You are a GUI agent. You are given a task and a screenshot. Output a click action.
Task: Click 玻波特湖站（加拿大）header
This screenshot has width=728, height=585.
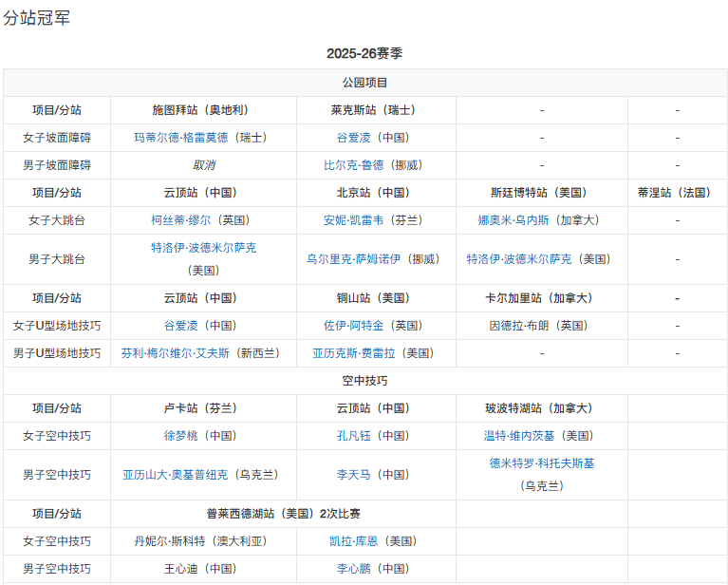(x=542, y=408)
